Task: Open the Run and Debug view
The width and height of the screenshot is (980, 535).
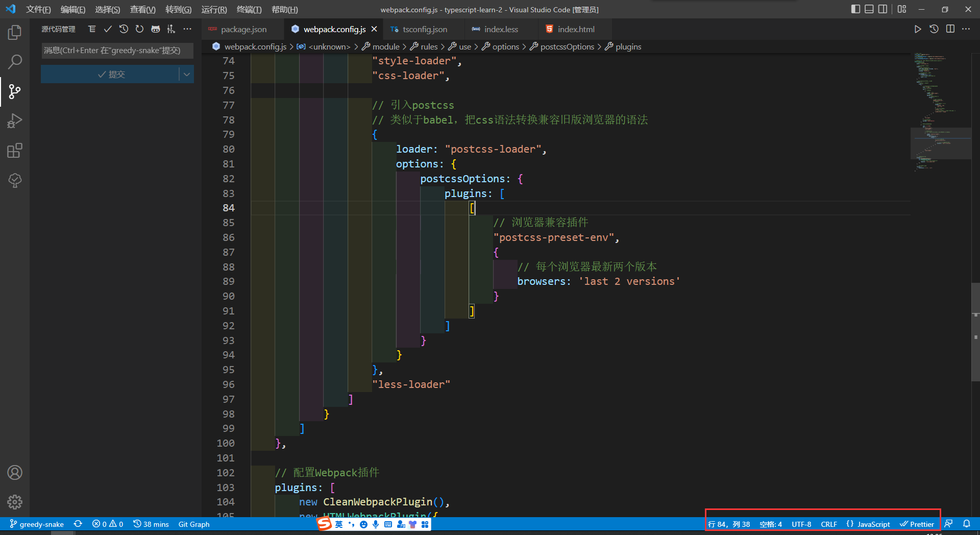Action: (15, 121)
